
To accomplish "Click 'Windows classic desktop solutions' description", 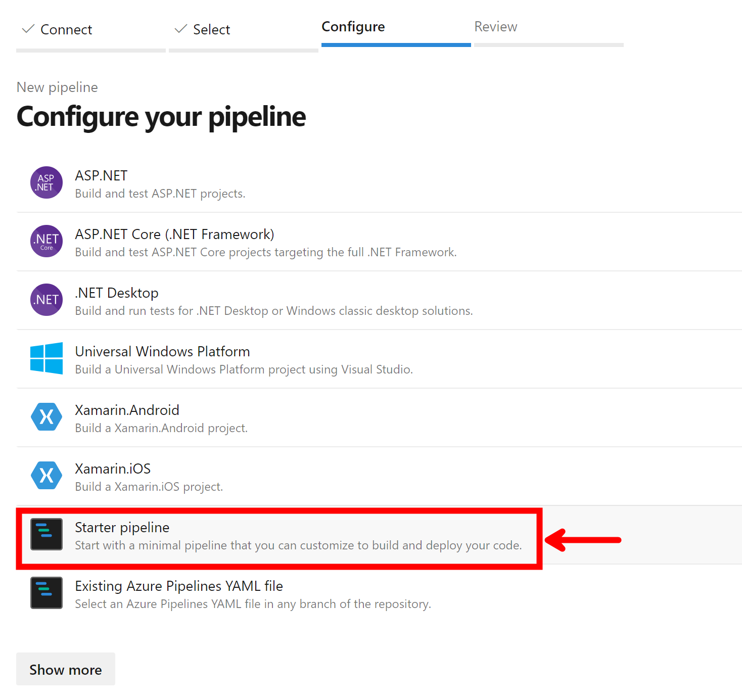I will coord(274,311).
